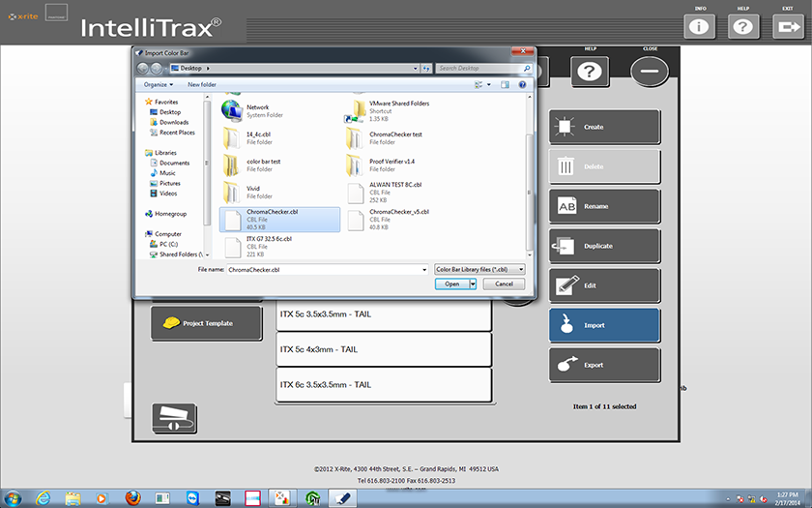
Task: Select Music library
Action: pyautogui.click(x=162, y=173)
